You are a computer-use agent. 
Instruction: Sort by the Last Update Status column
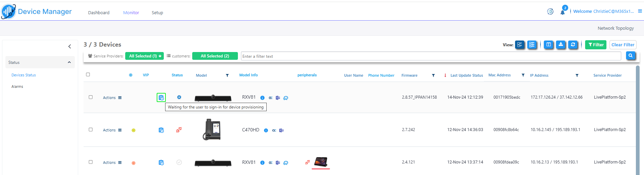467,75
